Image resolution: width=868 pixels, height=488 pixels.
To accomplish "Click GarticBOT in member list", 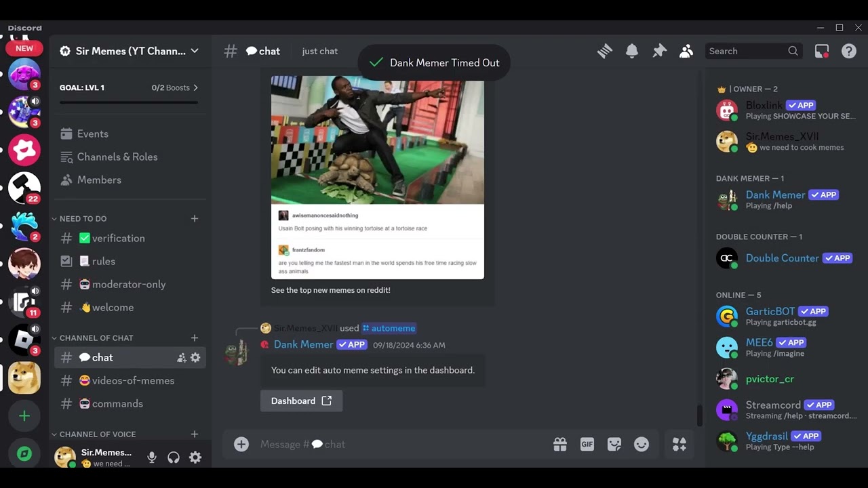I will click(787, 316).
